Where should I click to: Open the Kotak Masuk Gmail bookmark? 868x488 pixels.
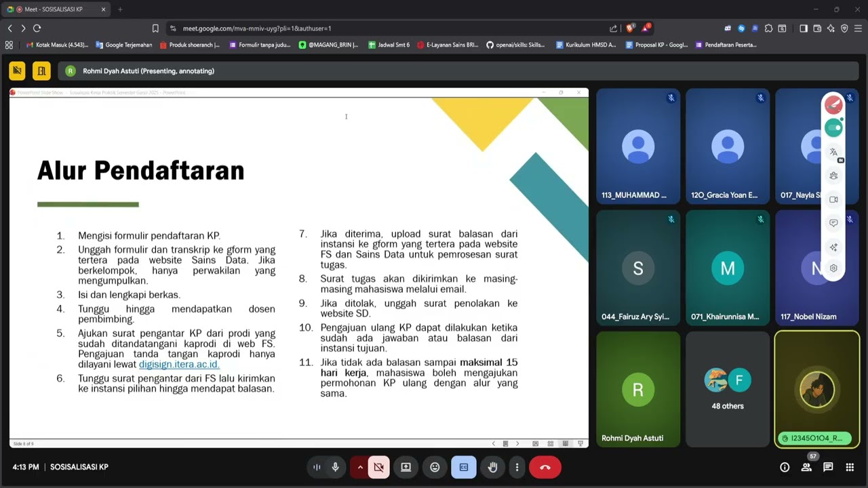[57, 45]
